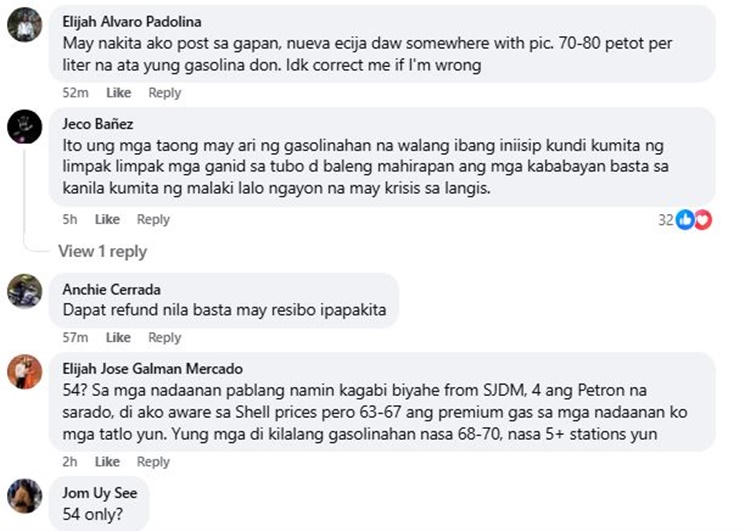The image size is (750, 531).
Task: Click Elijah Jose Galman Mercado's avatar
Action: click(x=24, y=372)
